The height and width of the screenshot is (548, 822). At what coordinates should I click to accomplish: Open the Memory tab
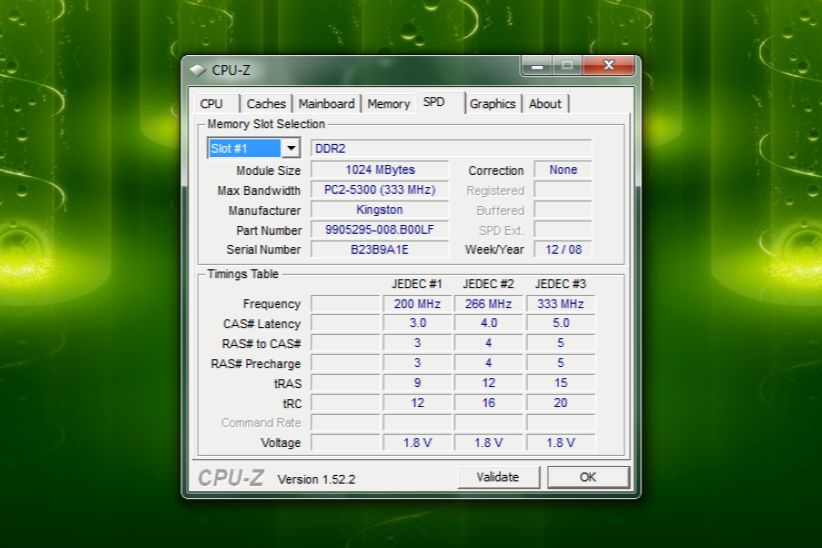point(388,104)
